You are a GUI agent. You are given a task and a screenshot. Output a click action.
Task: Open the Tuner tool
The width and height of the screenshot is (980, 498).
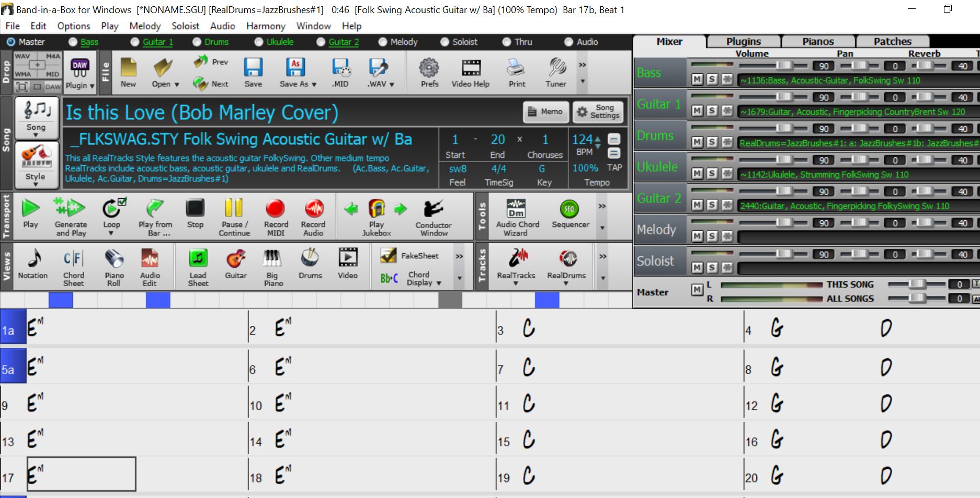556,72
